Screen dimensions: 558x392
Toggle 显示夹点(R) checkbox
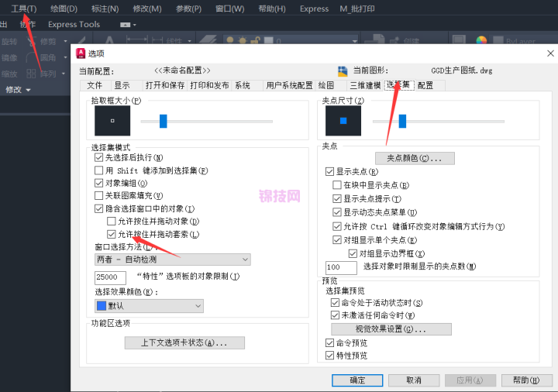[330, 172]
